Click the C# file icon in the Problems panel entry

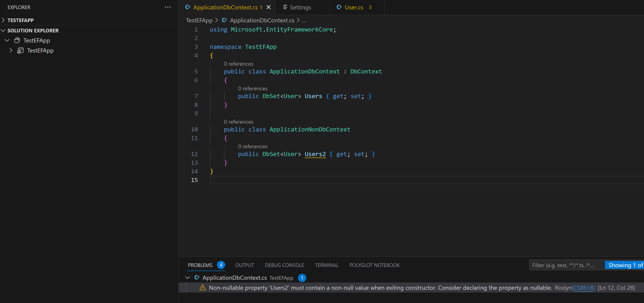pyautogui.click(x=197, y=277)
